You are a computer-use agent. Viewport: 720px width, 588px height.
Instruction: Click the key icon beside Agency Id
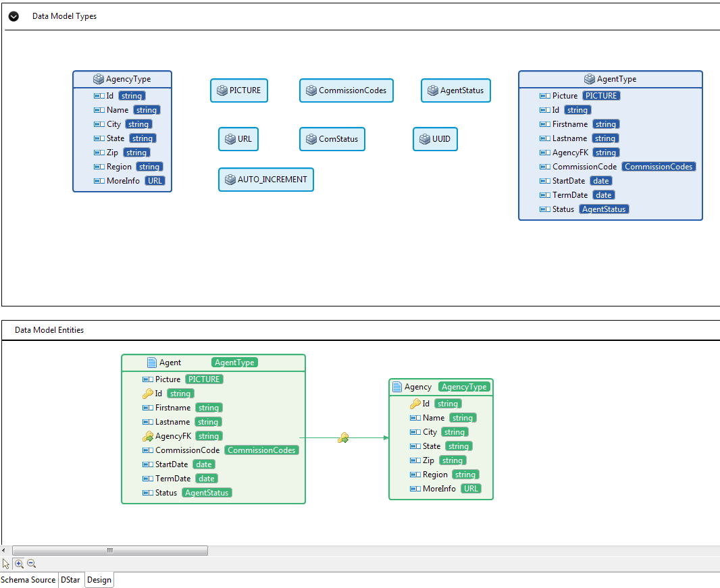(x=415, y=404)
